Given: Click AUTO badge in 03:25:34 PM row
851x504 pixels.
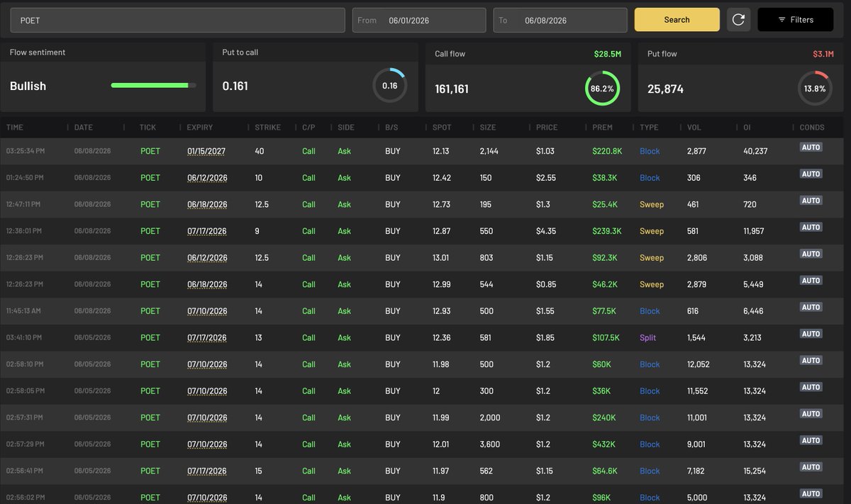Looking at the screenshot, I should pyautogui.click(x=811, y=147).
